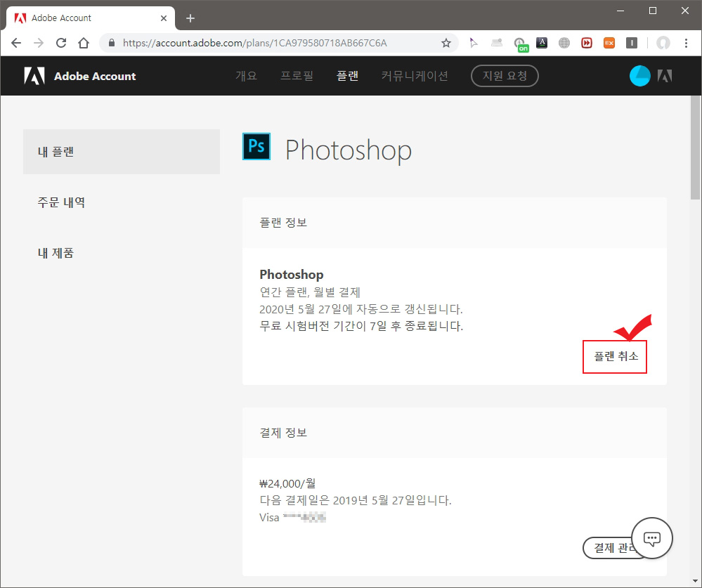The image size is (702, 588).
Task: Click the Adobe logo in header
Action: (34, 76)
